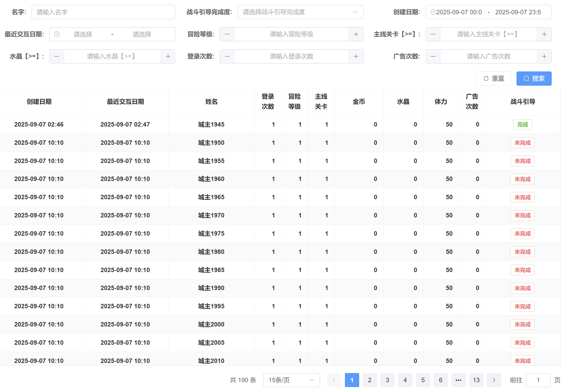The width and height of the screenshot is (568, 392).
Task: Expand more pages via ellipsis button
Action: (458, 380)
